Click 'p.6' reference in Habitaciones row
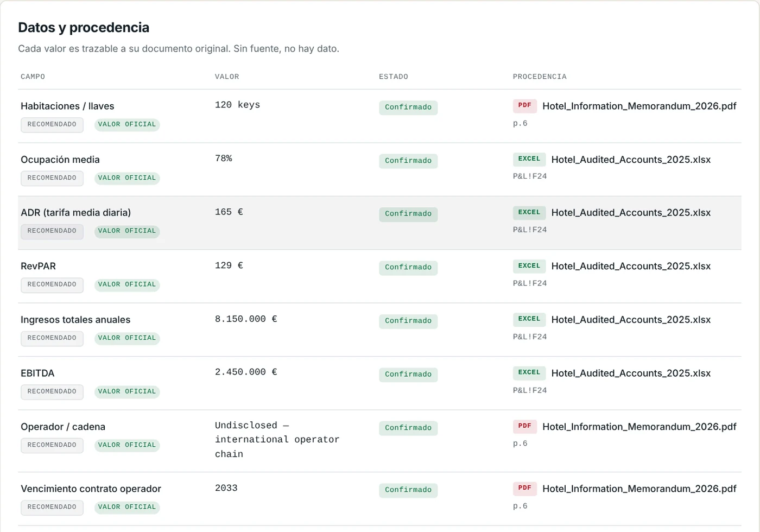This screenshot has width=760, height=532. click(x=520, y=123)
